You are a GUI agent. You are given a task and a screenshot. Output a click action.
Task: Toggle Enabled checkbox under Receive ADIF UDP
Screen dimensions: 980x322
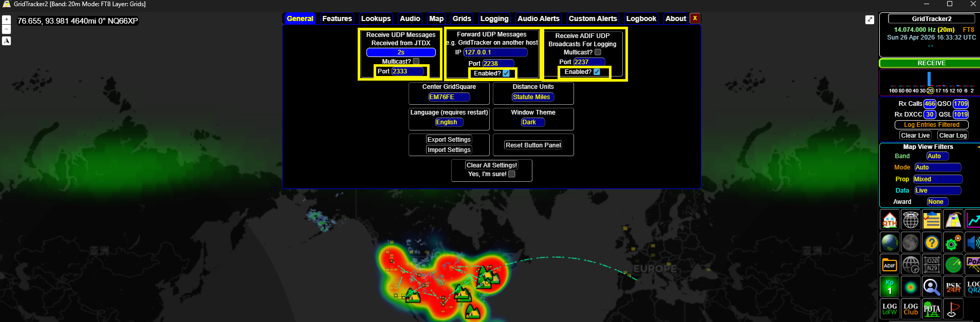pyautogui.click(x=597, y=72)
